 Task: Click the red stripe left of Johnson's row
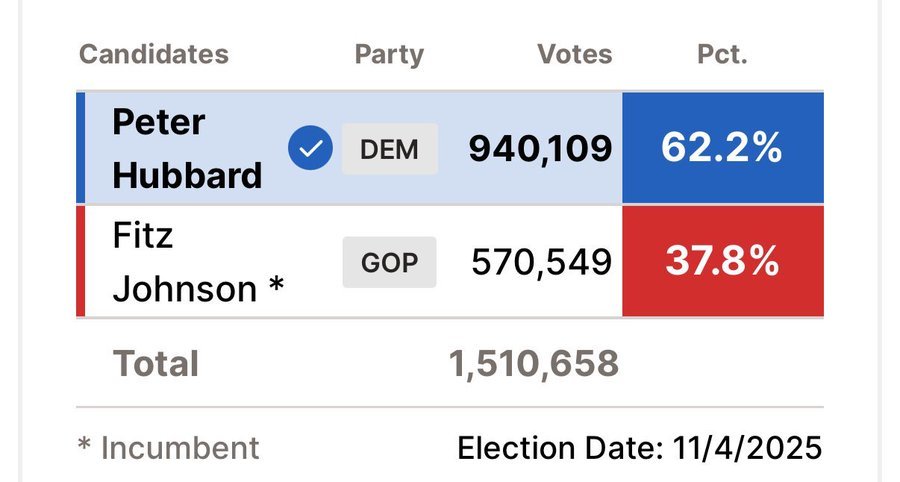80,263
